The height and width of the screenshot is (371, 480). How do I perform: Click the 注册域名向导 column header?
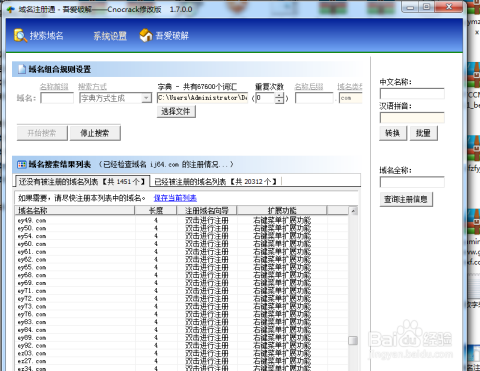coord(207,210)
